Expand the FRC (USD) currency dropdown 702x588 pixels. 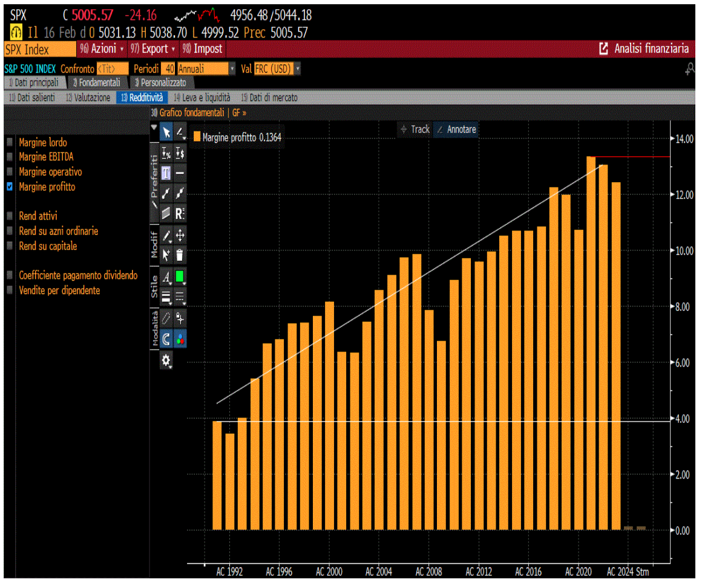pos(278,69)
